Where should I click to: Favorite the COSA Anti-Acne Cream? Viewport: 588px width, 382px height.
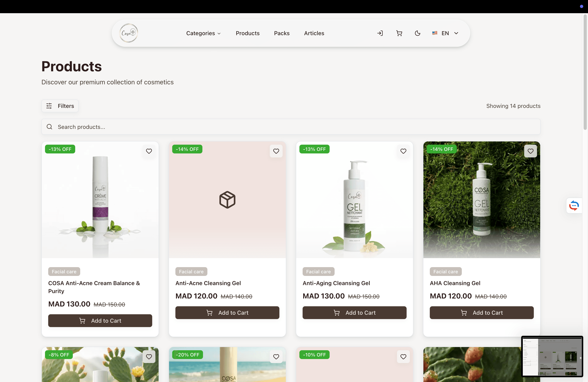pyautogui.click(x=149, y=151)
